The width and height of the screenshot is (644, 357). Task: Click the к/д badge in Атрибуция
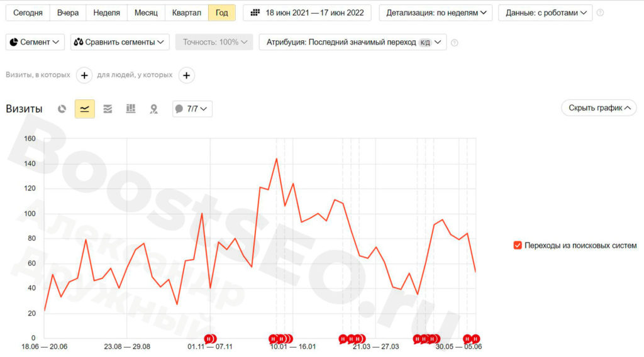tap(425, 42)
